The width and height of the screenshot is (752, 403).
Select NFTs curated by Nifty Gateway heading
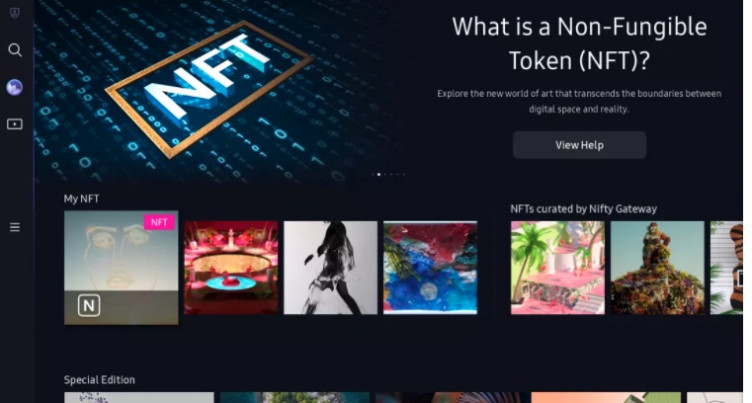(583, 209)
